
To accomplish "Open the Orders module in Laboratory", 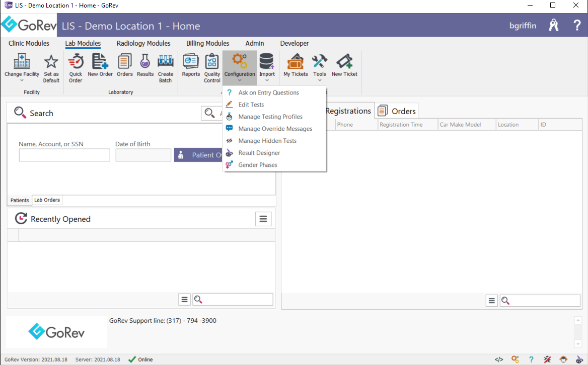I will coord(124,65).
